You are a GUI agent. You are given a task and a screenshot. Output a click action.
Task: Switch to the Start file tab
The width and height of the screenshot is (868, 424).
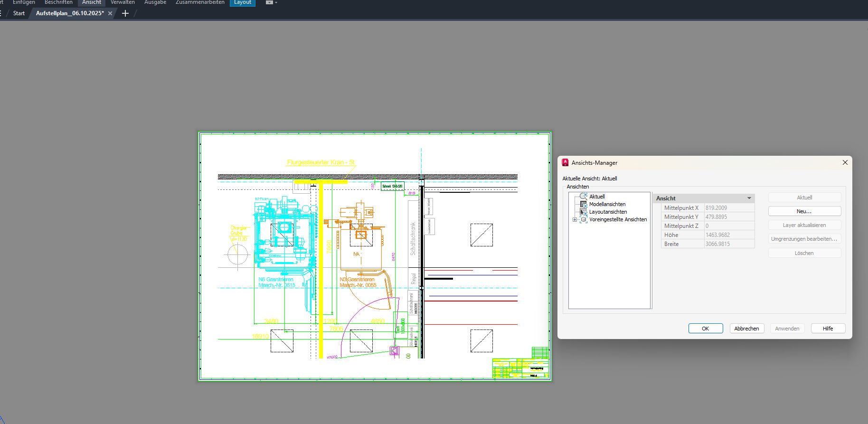point(19,13)
